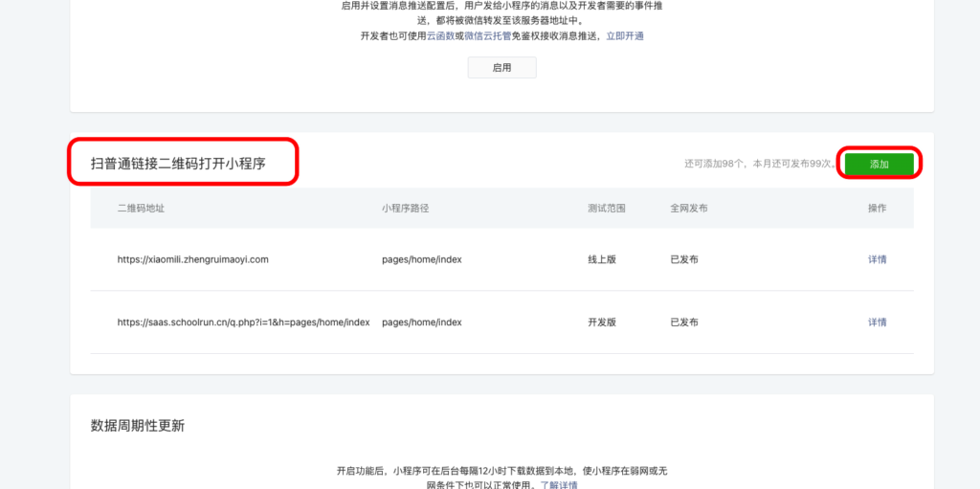Click the 了解详情 link under 数据周期性更新
This screenshot has width=980, height=489.
pyautogui.click(x=559, y=485)
